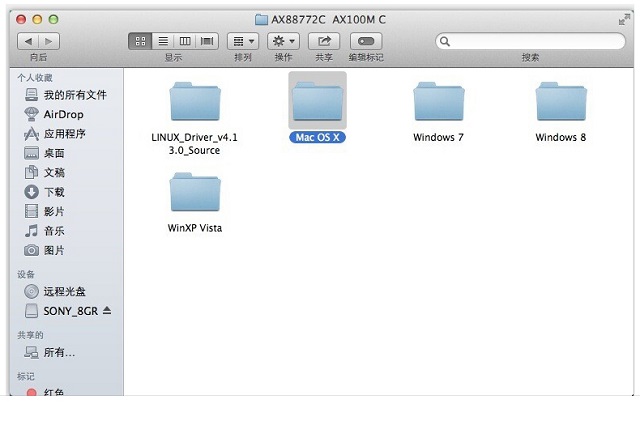Click the Windows 7 name label
This screenshot has height=425, width=640.
(x=438, y=138)
